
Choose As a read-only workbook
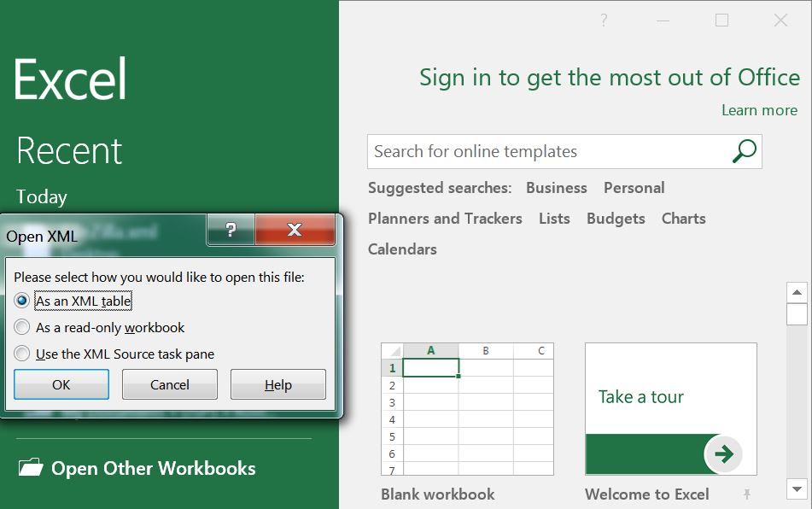pos(22,327)
